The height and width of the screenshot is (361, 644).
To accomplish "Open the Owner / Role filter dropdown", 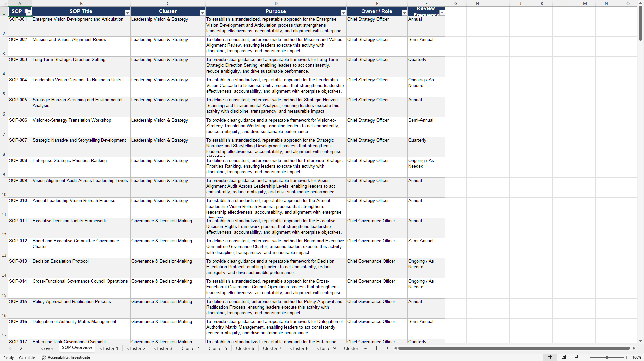I will 404,13.
